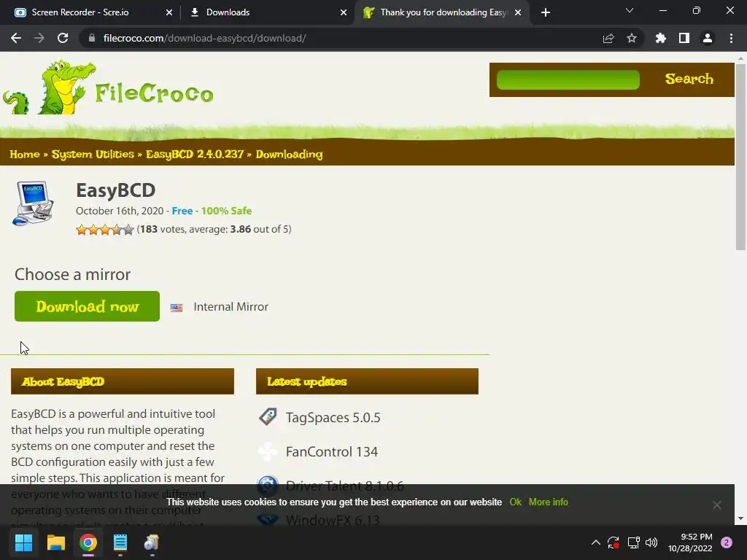The width and height of the screenshot is (747, 560).
Task: Close the Thank you for downloading tab
Action: 518,12
